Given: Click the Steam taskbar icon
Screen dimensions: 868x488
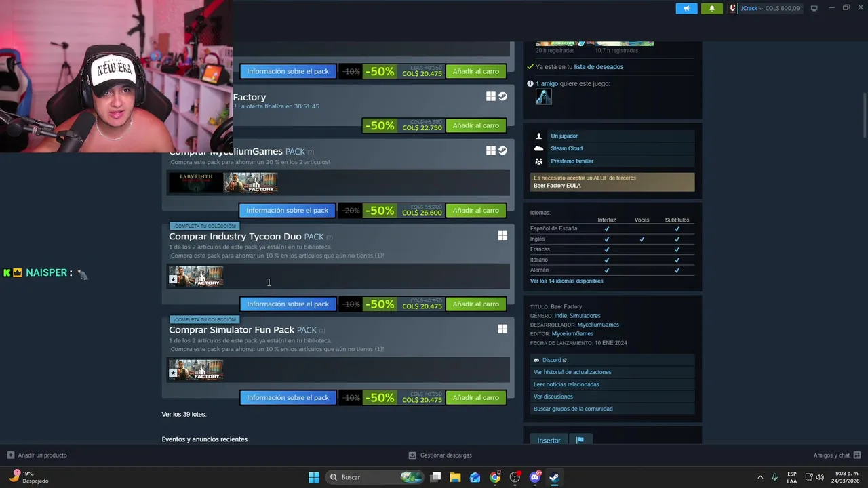Looking at the screenshot, I should tap(554, 477).
